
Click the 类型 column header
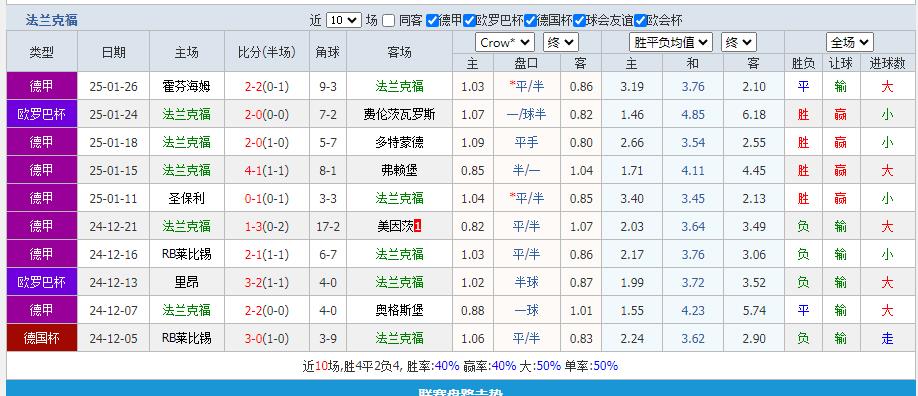tap(42, 52)
